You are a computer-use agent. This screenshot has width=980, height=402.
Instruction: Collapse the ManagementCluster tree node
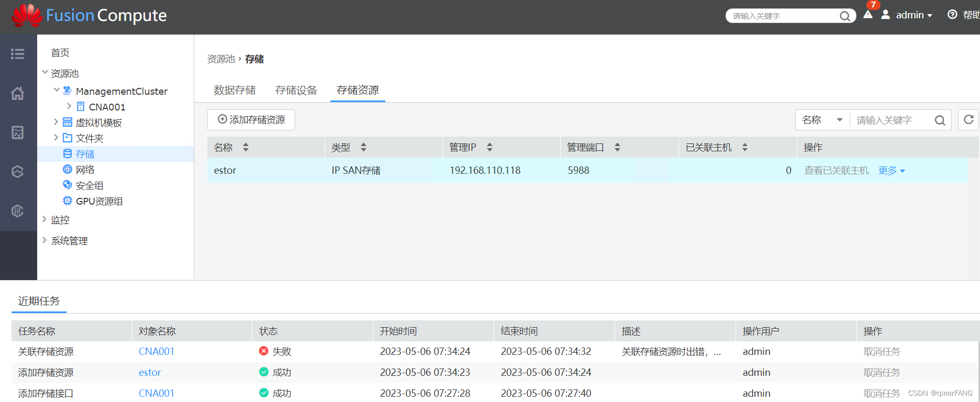57,91
